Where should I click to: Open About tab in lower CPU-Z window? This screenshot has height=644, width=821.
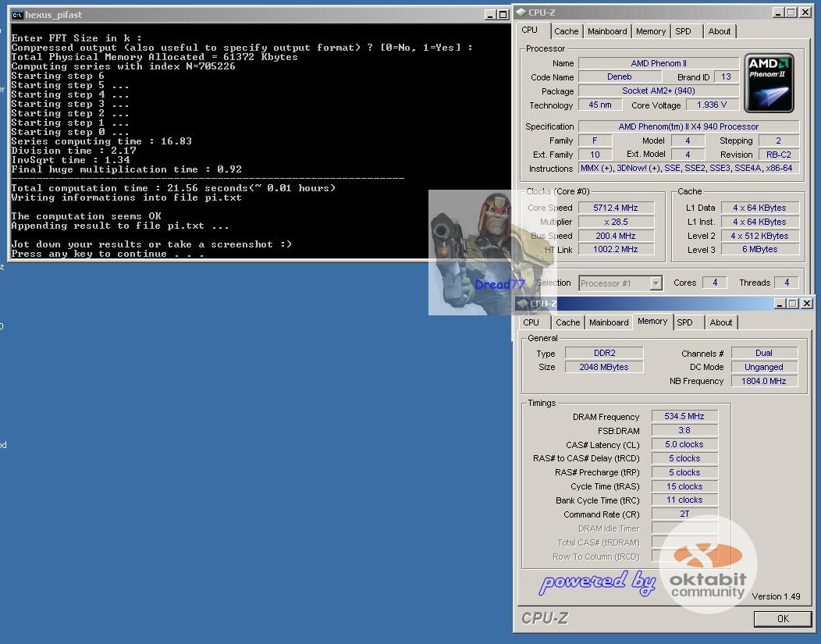point(721,322)
